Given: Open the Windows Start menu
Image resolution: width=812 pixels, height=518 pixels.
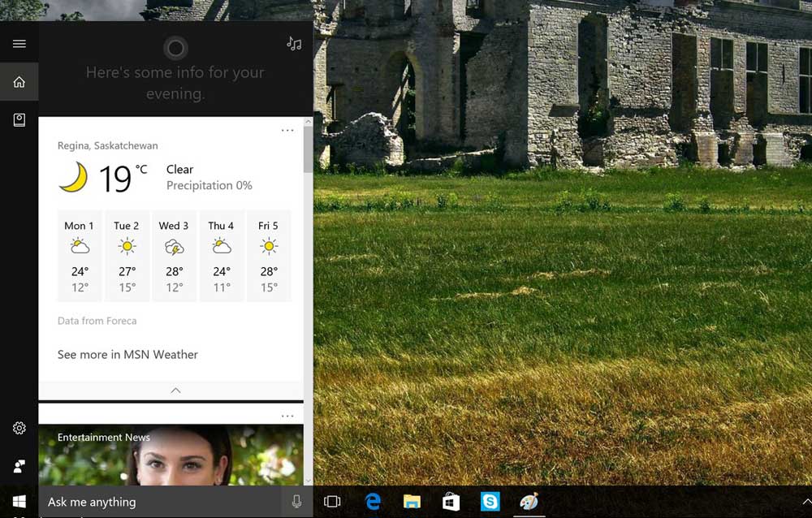Looking at the screenshot, I should (x=19, y=502).
